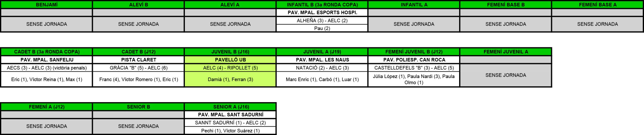Click the GRÀCIA "B" (5) - AELC (6) score

click(x=138, y=68)
